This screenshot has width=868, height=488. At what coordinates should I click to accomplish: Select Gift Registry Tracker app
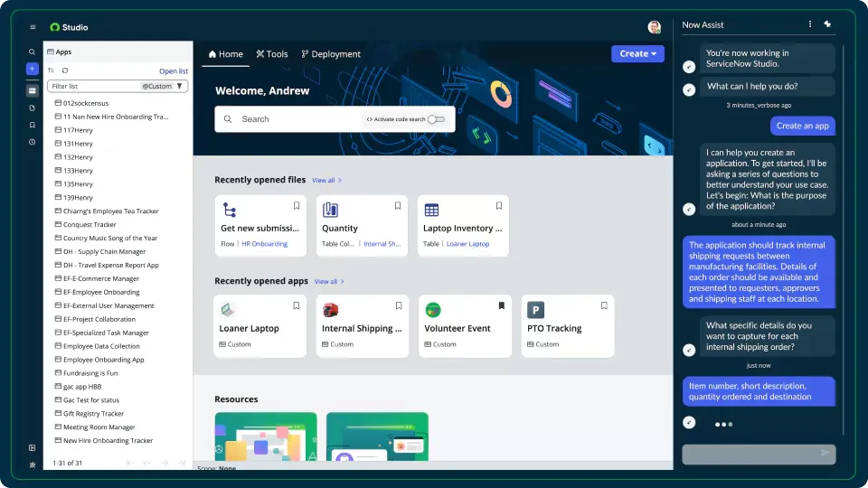click(93, 414)
